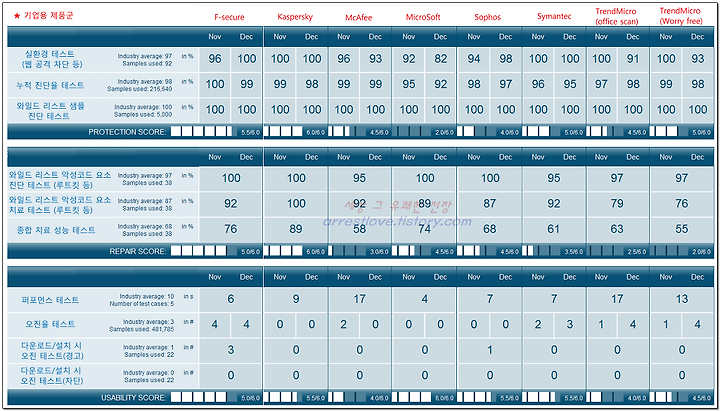The height and width of the screenshot is (411, 720).
Task: Select the Kaspersky vendor heading
Action: click(295, 17)
